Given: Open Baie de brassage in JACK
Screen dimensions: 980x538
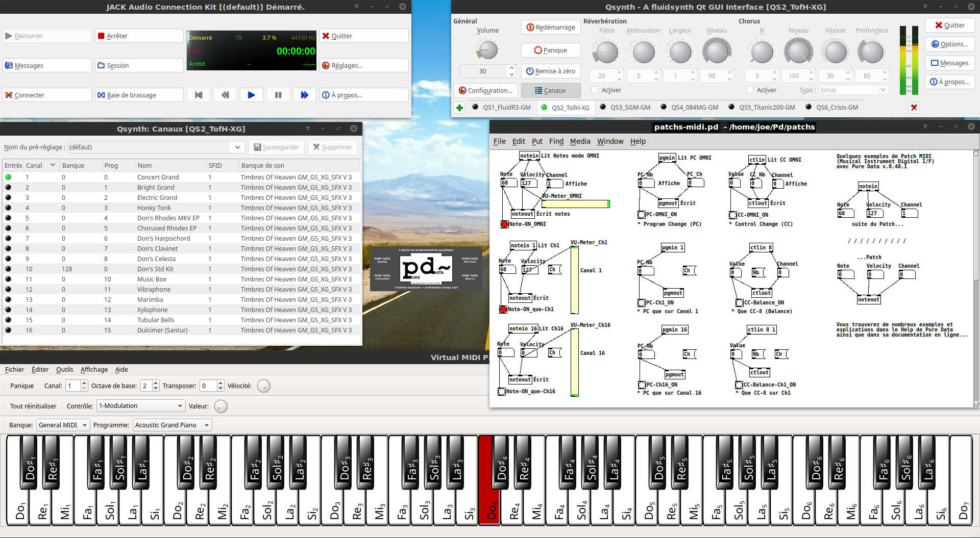Looking at the screenshot, I should pyautogui.click(x=139, y=95).
